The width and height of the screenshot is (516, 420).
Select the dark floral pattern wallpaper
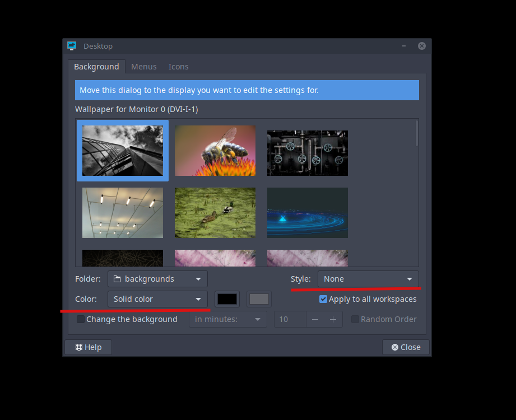pyautogui.click(x=123, y=258)
